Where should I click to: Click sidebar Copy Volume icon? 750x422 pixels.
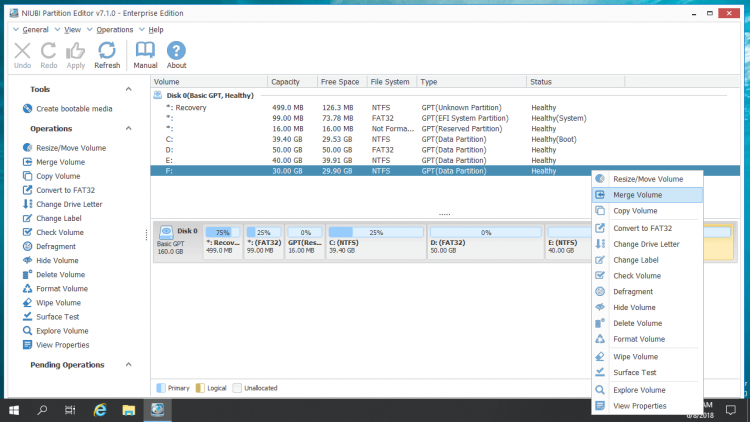point(27,176)
